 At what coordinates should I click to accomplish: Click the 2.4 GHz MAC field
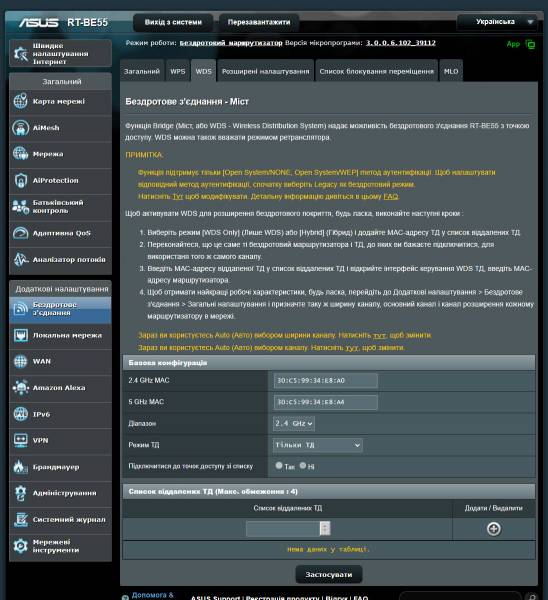(x=325, y=381)
